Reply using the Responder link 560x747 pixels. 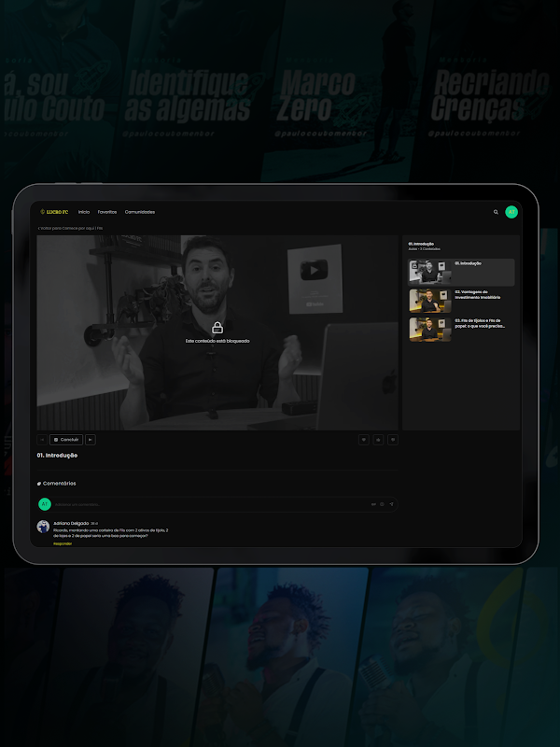coord(63,543)
